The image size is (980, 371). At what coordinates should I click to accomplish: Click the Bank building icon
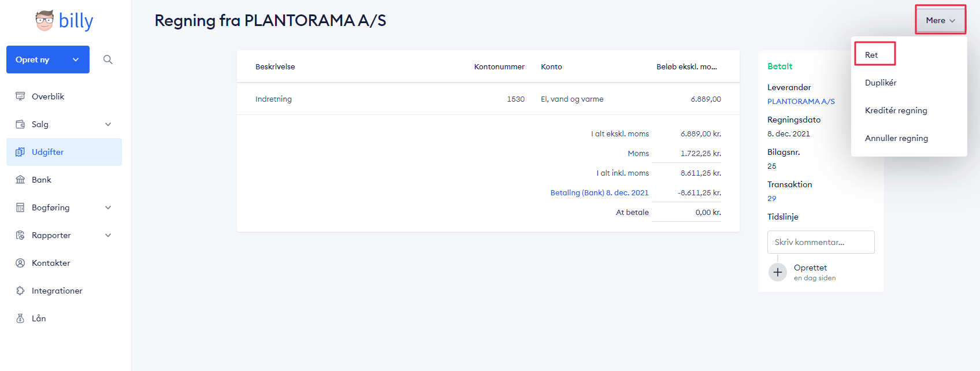20,180
